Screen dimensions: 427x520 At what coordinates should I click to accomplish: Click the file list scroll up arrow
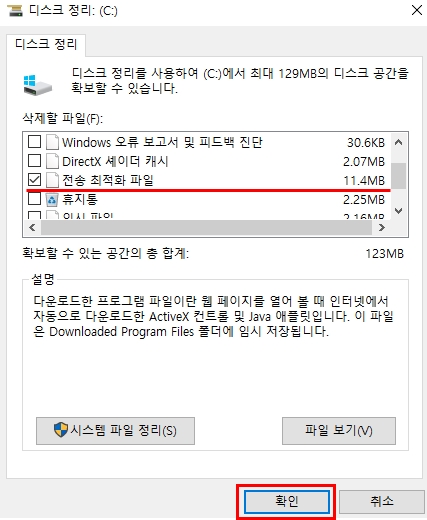[398, 143]
